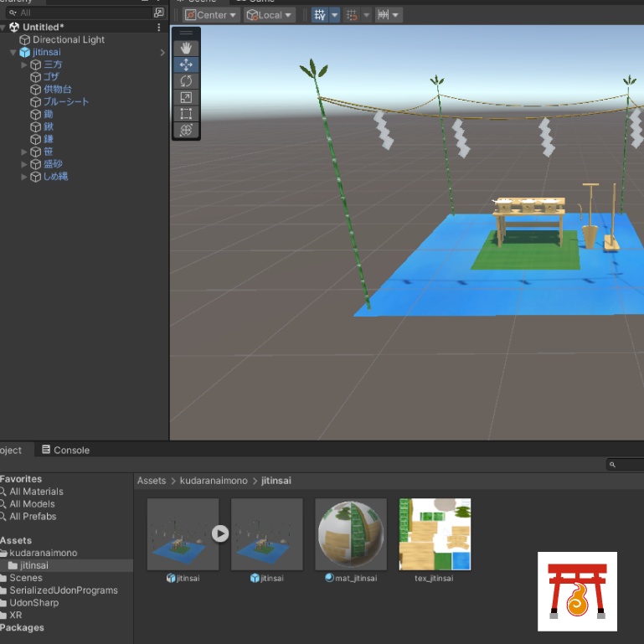Select the tex_jitinsai texture thumbnail
Viewport: 644px width, 644px height.
pos(435,534)
